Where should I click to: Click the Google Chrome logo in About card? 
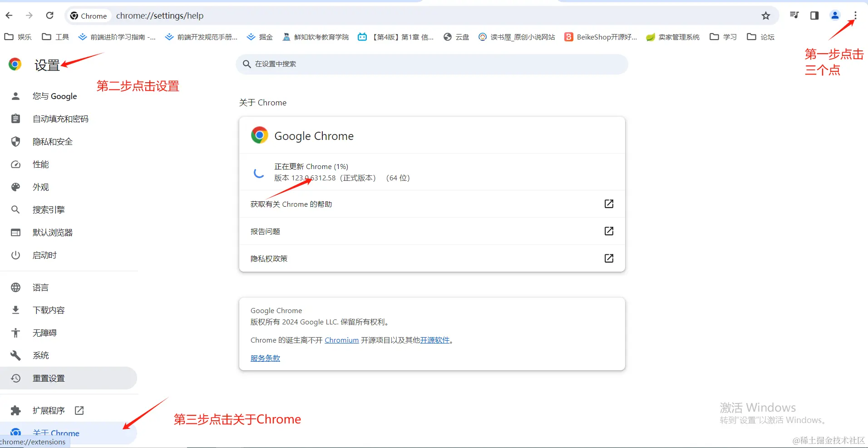point(259,135)
